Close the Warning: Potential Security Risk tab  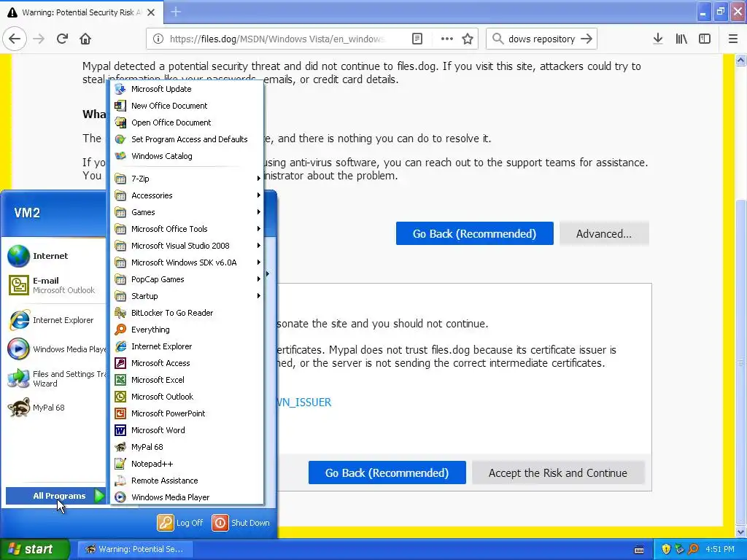tap(151, 12)
